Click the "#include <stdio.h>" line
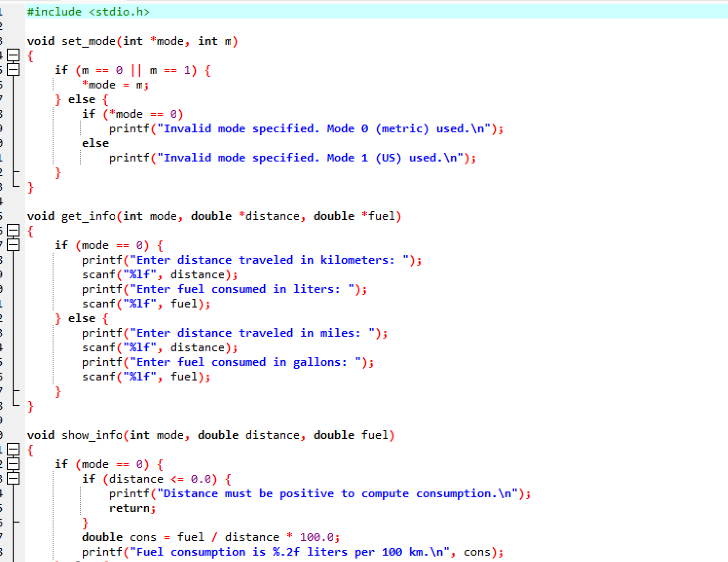Screen dimensions: 728x562 pyautogui.click(x=89, y=12)
